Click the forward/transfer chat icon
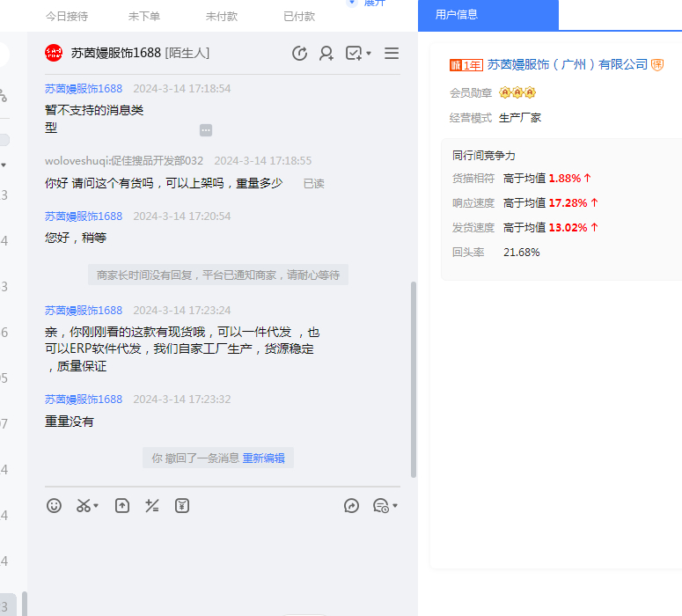This screenshot has height=616, width=682. [352, 506]
